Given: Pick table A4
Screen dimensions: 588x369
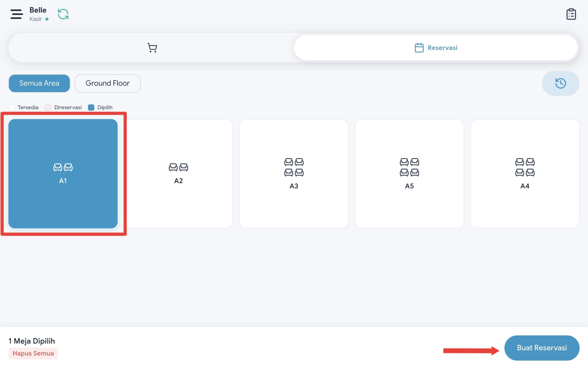Looking at the screenshot, I should 525,173.
